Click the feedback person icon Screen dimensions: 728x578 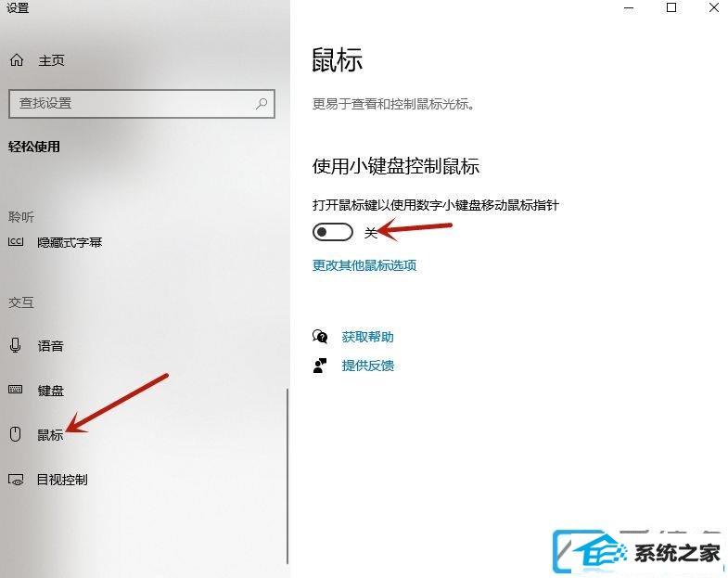320,366
